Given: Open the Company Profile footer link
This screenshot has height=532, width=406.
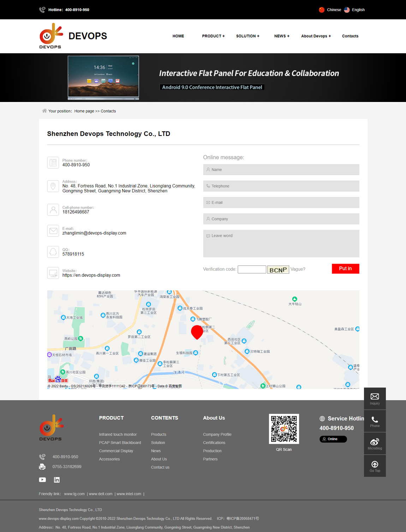Looking at the screenshot, I should (x=217, y=435).
